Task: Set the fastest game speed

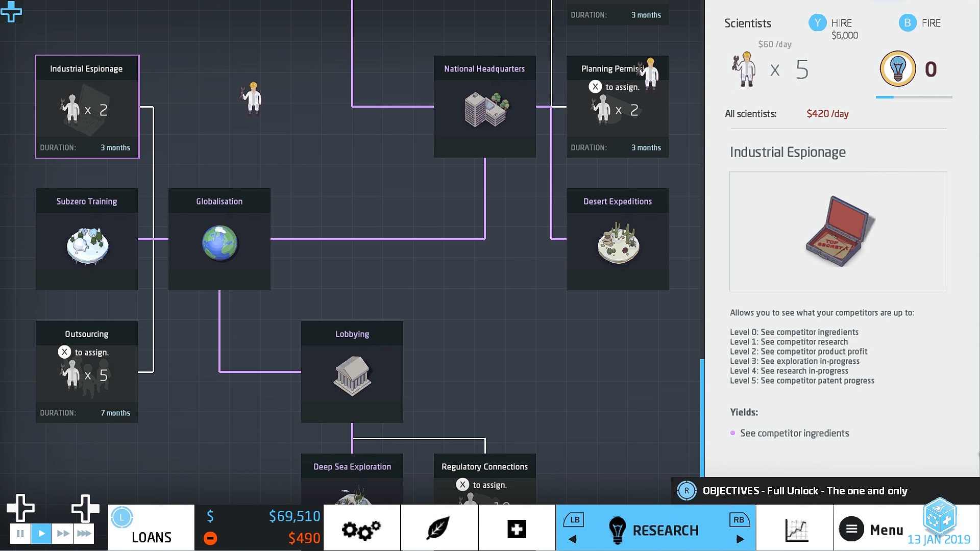Action: 83,533
